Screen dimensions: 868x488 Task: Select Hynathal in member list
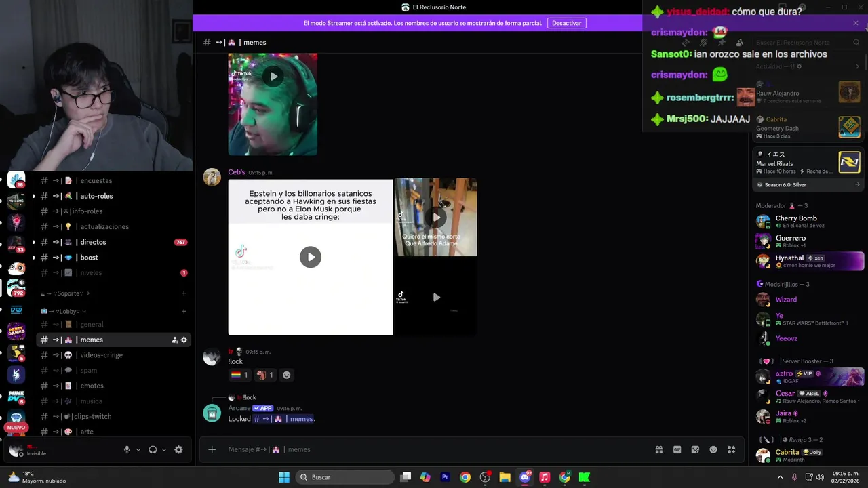[x=808, y=261]
